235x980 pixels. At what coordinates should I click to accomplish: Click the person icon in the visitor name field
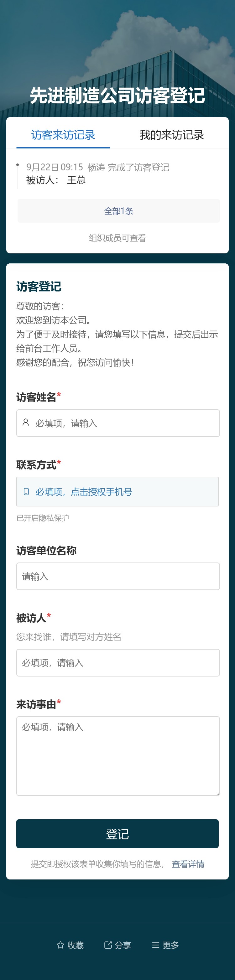(25, 422)
